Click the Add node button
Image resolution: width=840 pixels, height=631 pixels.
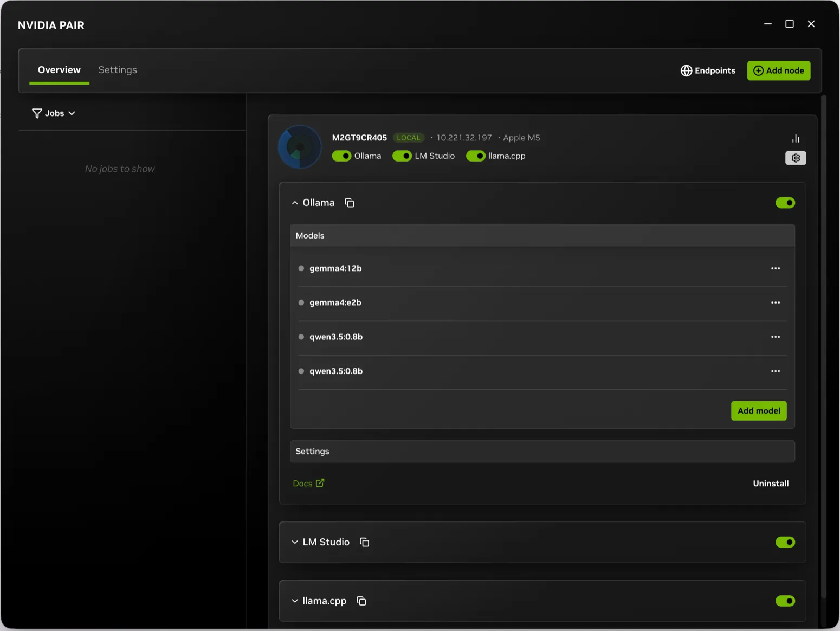(779, 70)
